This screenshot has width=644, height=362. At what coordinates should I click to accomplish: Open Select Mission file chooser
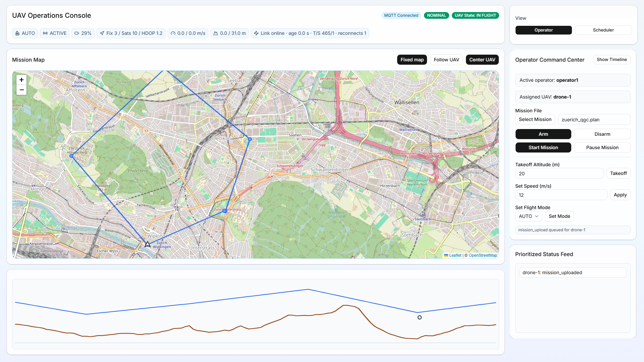coord(535,119)
